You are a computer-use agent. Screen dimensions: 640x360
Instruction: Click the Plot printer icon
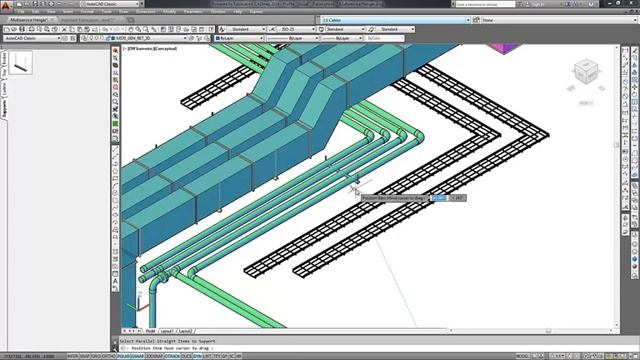click(31, 29)
